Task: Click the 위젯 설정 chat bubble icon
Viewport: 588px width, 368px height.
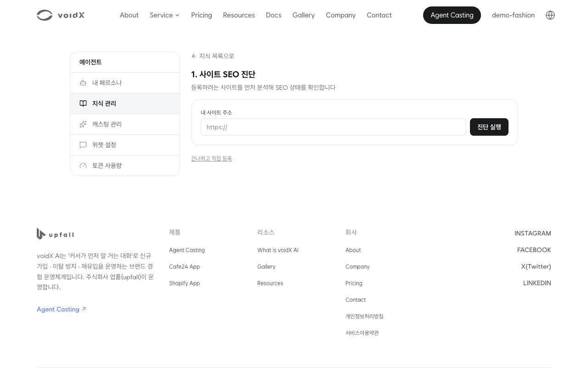Action: point(83,145)
